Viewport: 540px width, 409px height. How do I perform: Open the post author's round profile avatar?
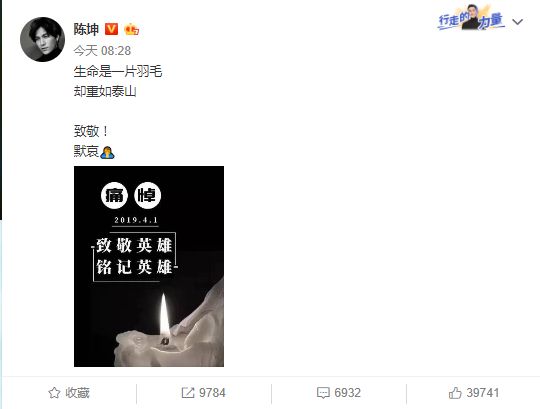pos(42,39)
